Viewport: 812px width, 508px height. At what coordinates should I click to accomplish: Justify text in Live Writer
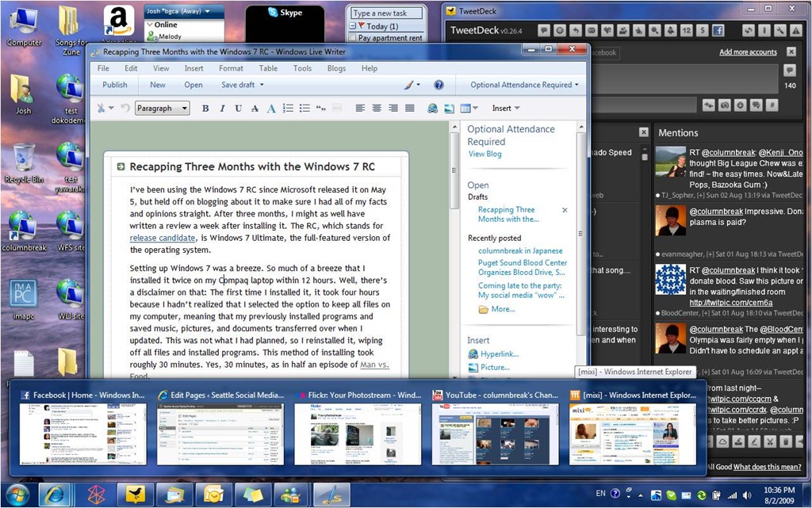click(x=410, y=108)
